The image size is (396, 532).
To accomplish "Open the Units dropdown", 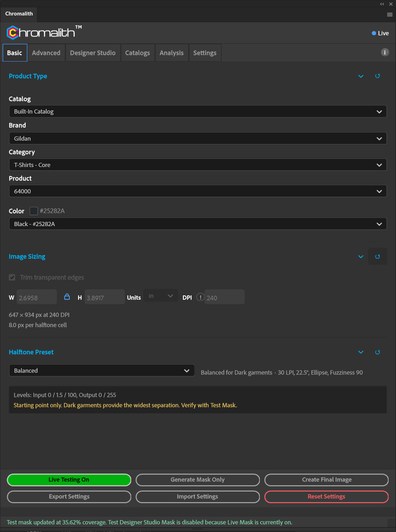I will pos(161,296).
